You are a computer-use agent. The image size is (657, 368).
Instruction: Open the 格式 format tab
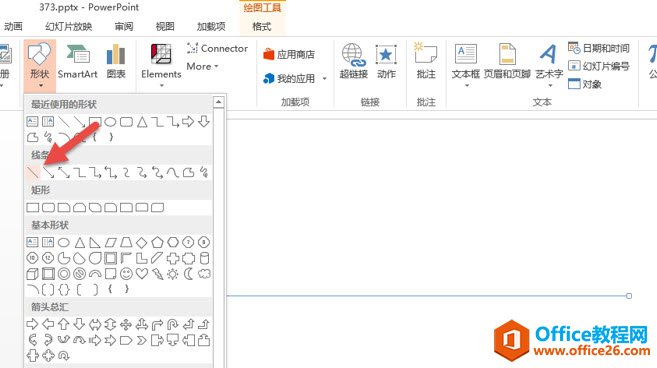pos(262,26)
